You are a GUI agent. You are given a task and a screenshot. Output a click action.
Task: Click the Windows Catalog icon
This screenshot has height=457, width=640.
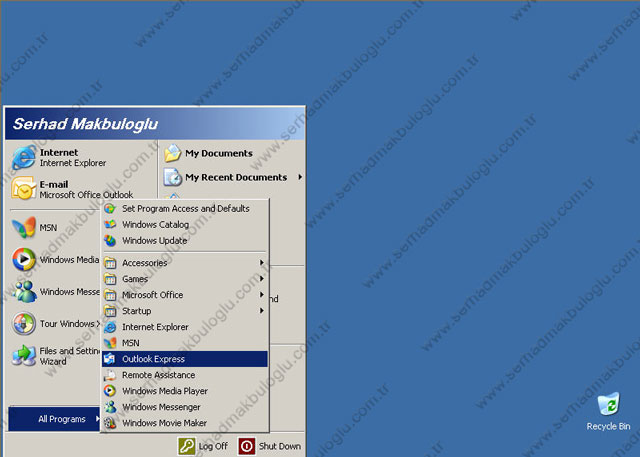coord(110,224)
